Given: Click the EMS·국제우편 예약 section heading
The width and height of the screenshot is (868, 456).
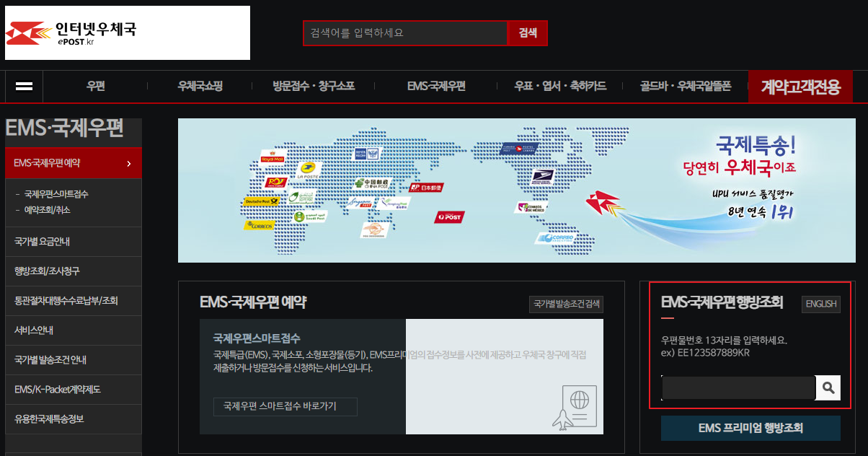Looking at the screenshot, I should pyautogui.click(x=253, y=302).
